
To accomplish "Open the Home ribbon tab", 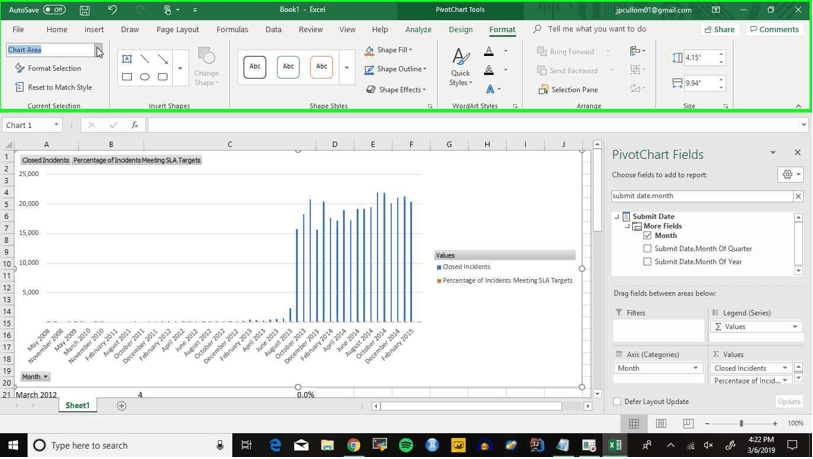I will pos(57,30).
